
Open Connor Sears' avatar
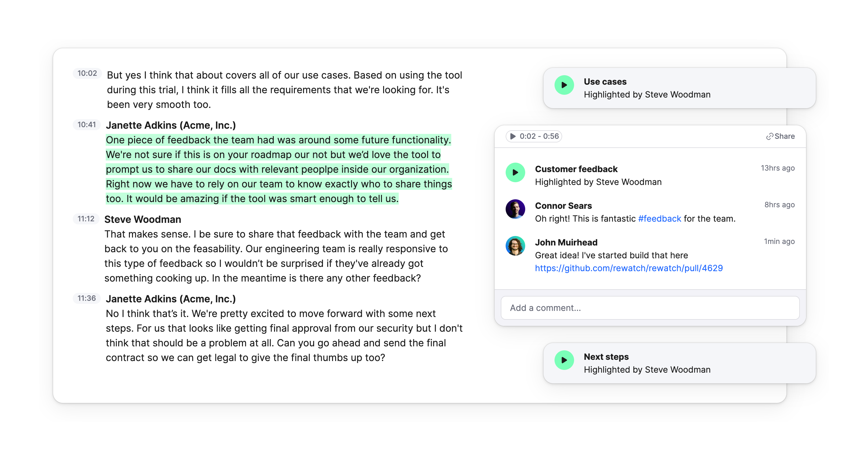(x=515, y=209)
